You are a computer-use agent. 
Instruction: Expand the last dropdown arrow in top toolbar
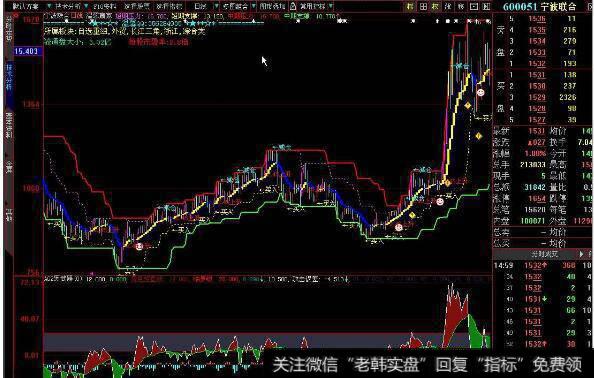pos(331,6)
